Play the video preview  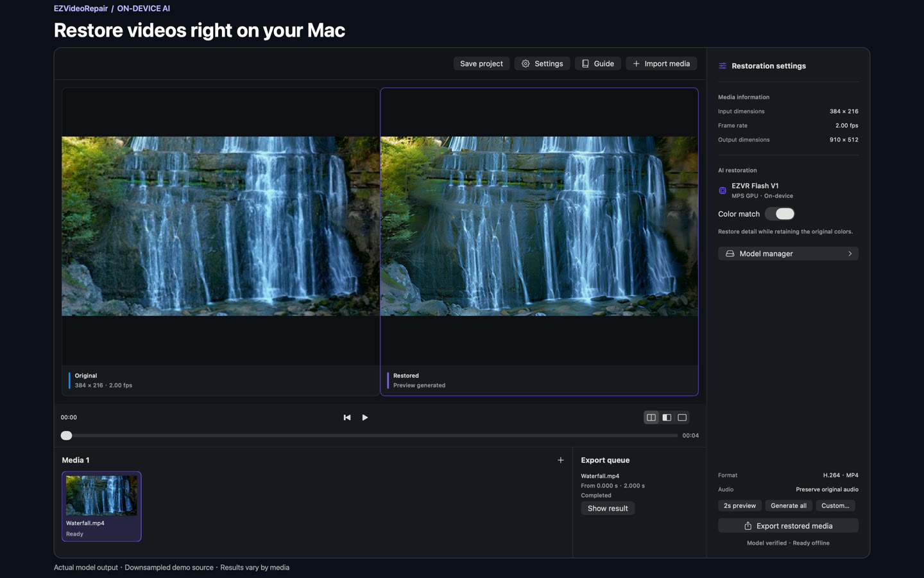[365, 417]
